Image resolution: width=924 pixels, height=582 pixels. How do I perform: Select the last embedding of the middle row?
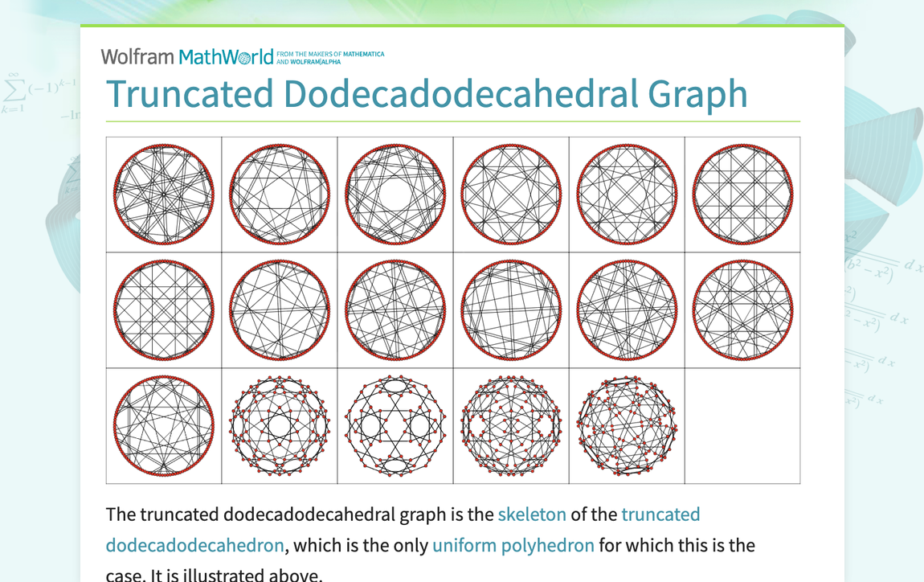742,309
